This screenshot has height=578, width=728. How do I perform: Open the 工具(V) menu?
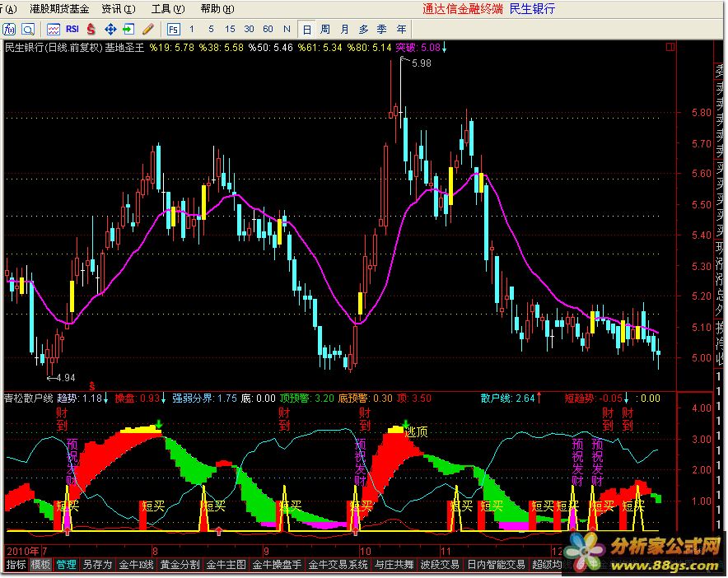point(168,9)
